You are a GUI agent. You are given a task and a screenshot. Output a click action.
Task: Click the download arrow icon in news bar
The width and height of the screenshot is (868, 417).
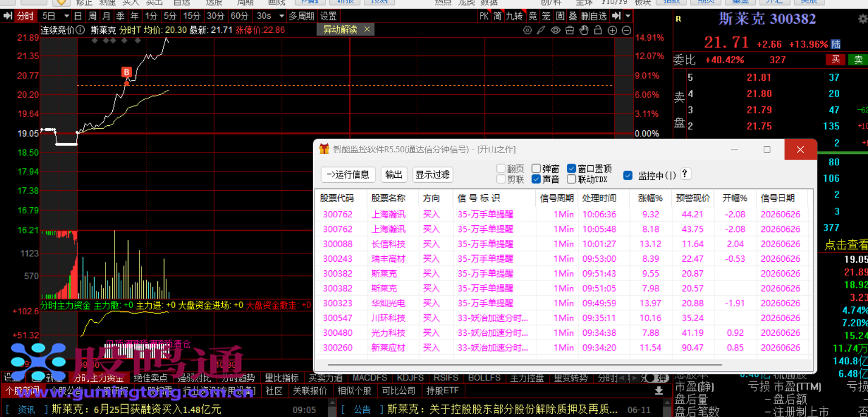pyautogui.click(x=659, y=390)
